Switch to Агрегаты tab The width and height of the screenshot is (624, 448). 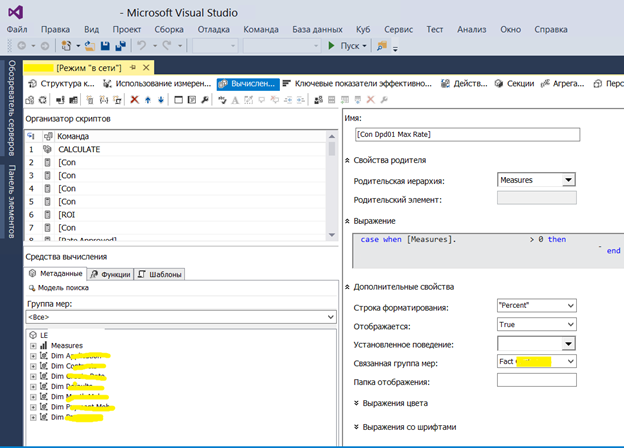pyautogui.click(x=562, y=84)
